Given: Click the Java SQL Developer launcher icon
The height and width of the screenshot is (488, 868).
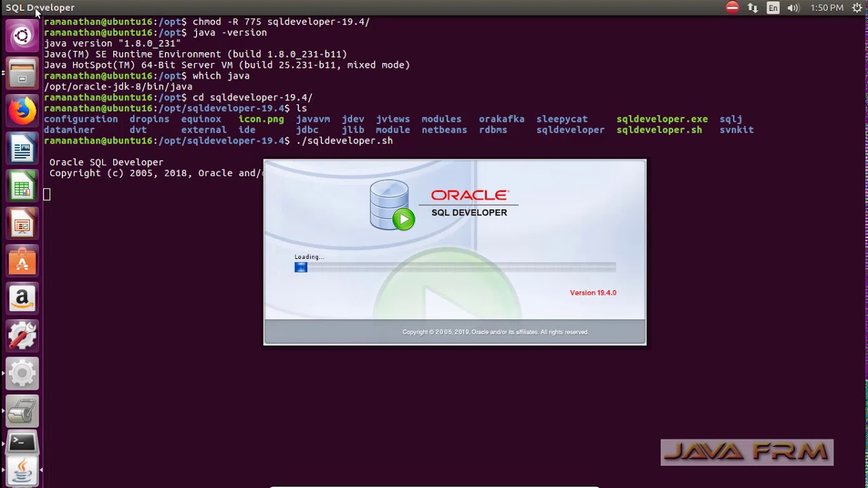Looking at the screenshot, I should (x=22, y=471).
